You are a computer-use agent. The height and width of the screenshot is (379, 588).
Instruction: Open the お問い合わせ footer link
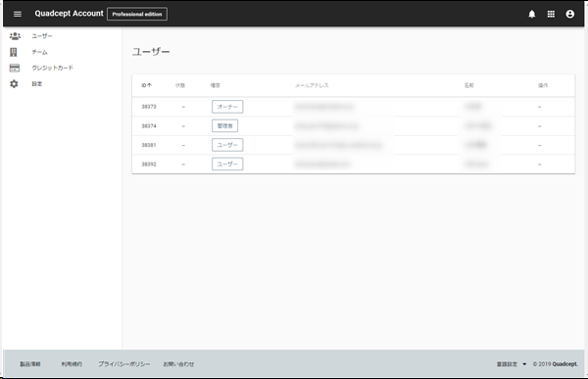pyautogui.click(x=178, y=364)
